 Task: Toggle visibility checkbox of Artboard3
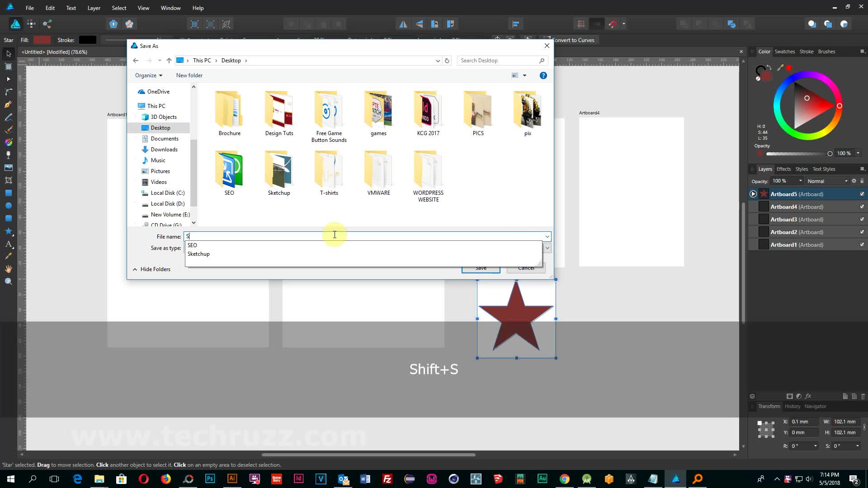(862, 219)
